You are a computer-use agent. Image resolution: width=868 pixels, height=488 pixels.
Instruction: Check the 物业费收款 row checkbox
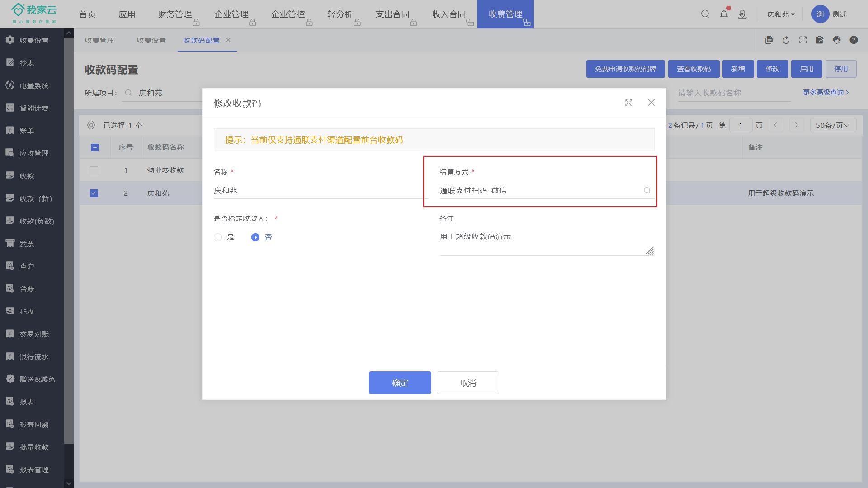94,170
